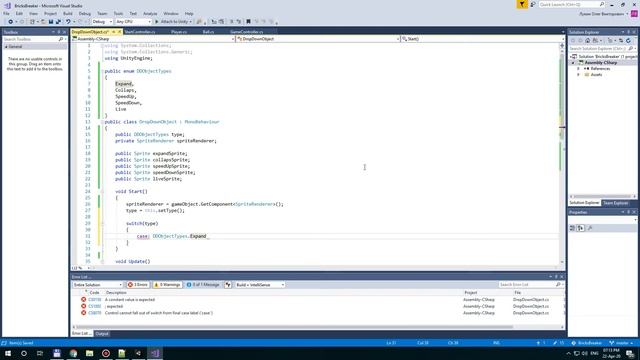Image resolution: width=640 pixels, height=360 pixels.
Task: Open the Build menu
Action: [x=68, y=13]
